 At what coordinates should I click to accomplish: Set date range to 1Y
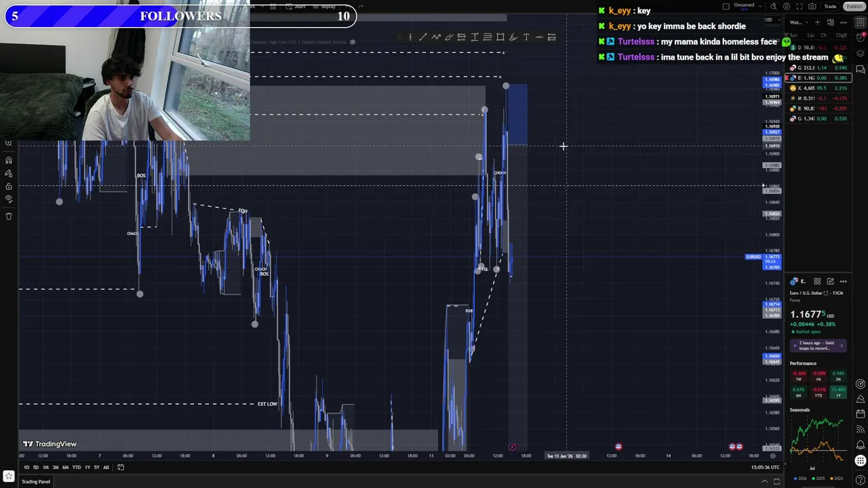click(x=87, y=468)
